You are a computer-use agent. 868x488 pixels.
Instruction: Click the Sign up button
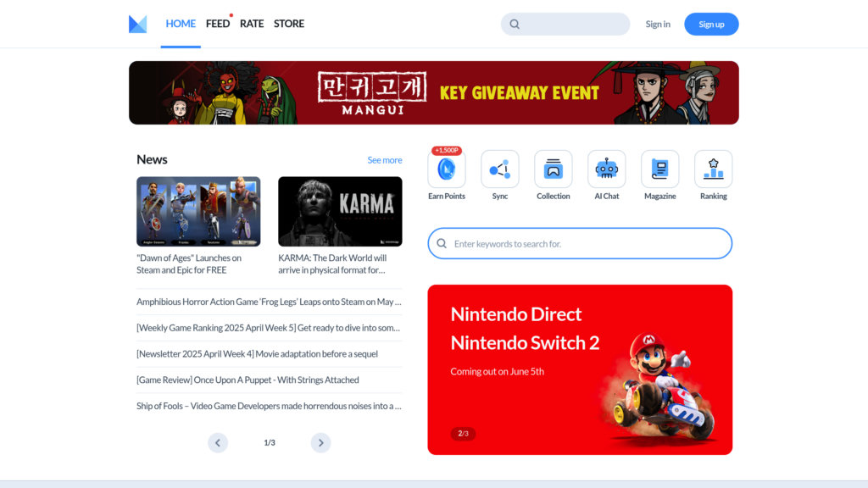coord(711,25)
